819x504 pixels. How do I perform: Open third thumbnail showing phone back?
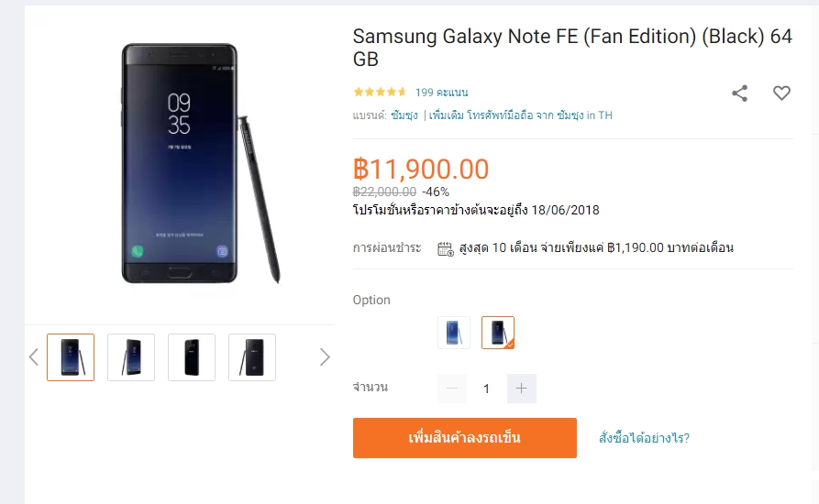click(192, 357)
